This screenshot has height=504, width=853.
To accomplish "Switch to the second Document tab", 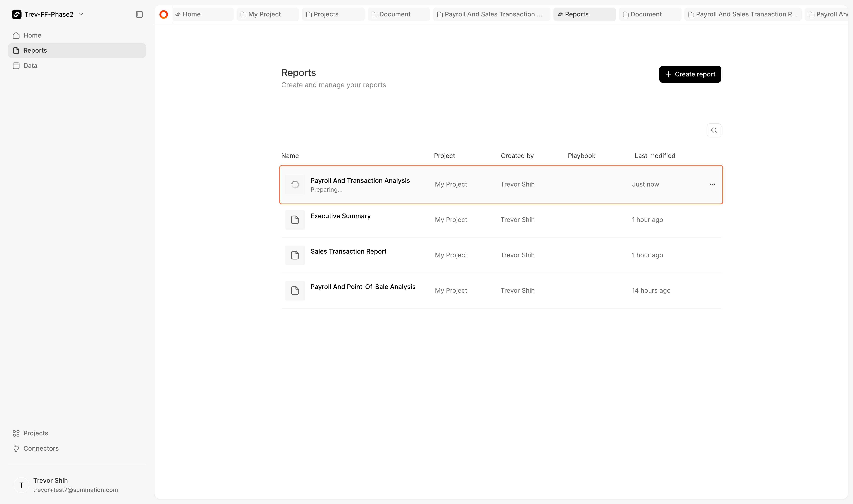I will pos(650,14).
